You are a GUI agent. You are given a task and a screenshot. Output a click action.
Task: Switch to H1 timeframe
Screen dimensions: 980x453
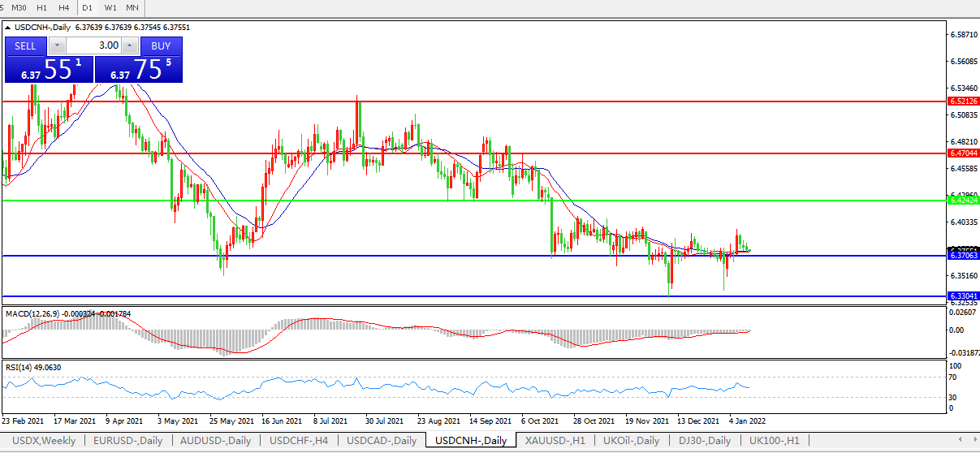[41, 7]
